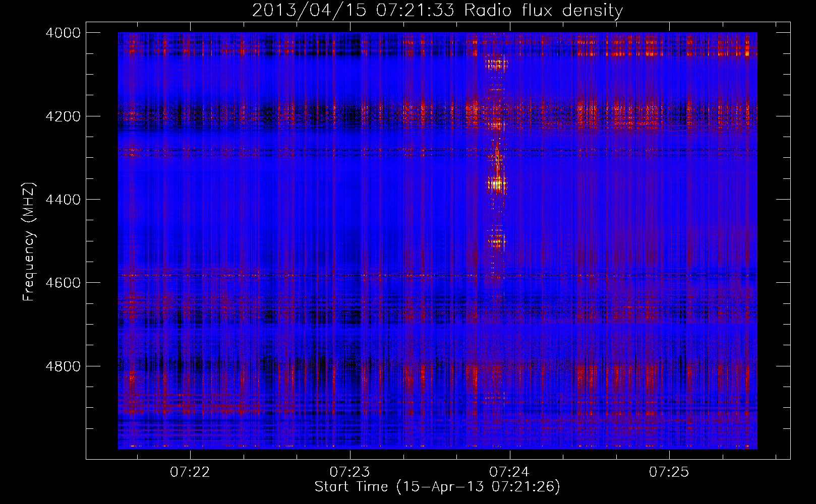Click the 4000 frequency axis label
This screenshot has height=504, width=816.
pos(63,33)
